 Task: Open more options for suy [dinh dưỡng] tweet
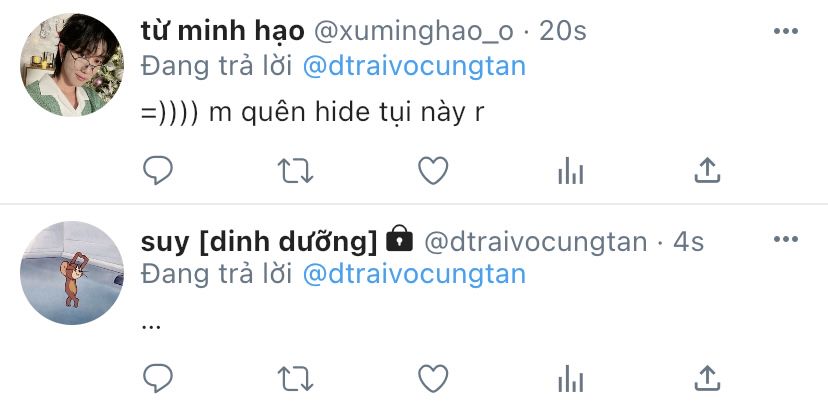(x=786, y=239)
